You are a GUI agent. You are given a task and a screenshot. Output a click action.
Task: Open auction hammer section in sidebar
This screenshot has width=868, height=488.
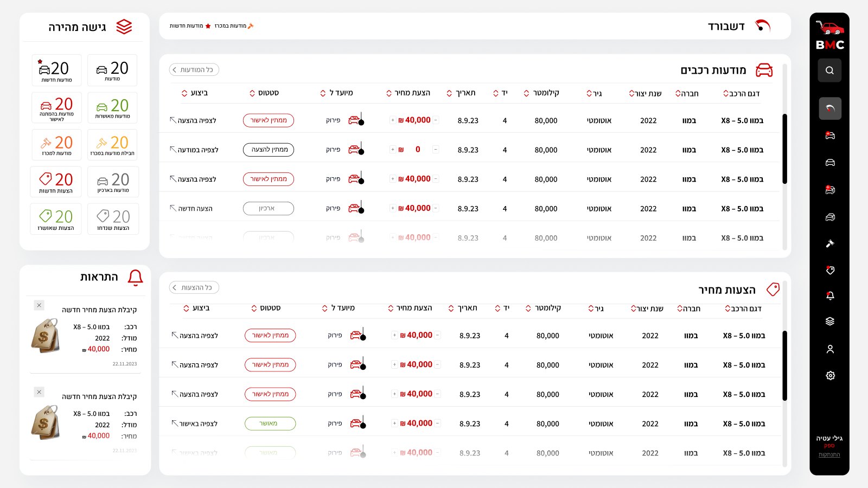(830, 243)
